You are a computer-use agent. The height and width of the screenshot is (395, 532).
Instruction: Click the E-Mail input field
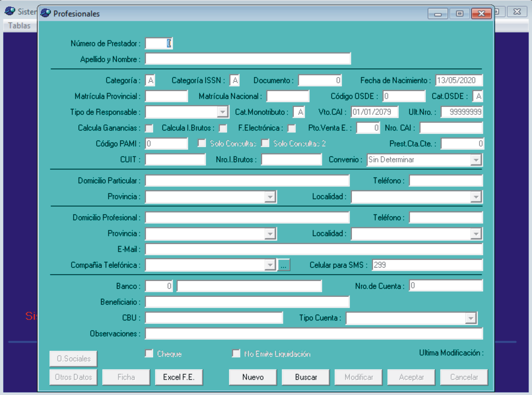point(314,249)
